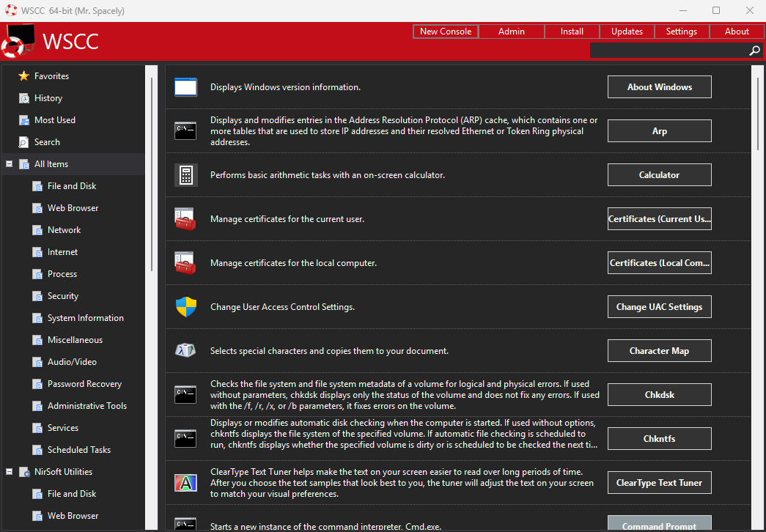Screen dimensions: 766x532
Task: Open Certificates (Current User)
Action: [x=660, y=219]
